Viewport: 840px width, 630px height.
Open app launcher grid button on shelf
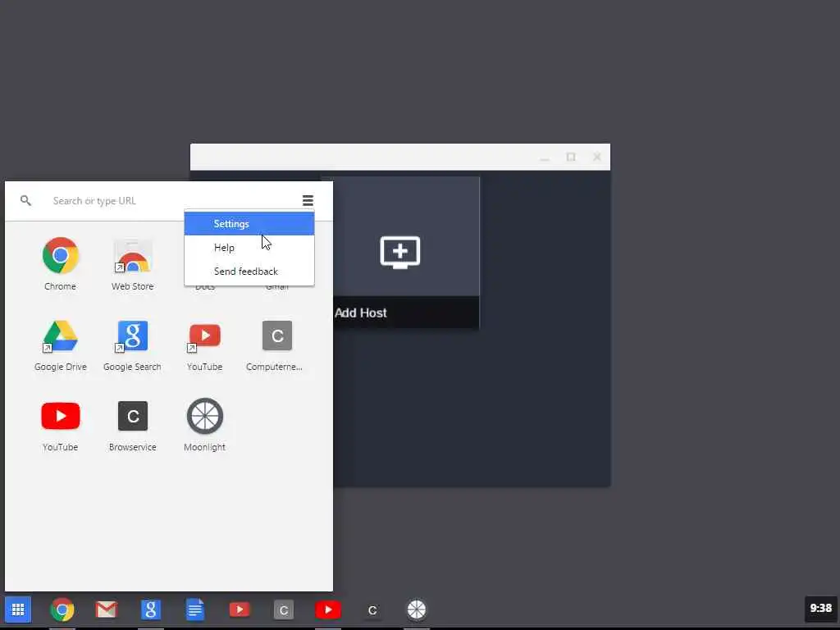(18, 609)
